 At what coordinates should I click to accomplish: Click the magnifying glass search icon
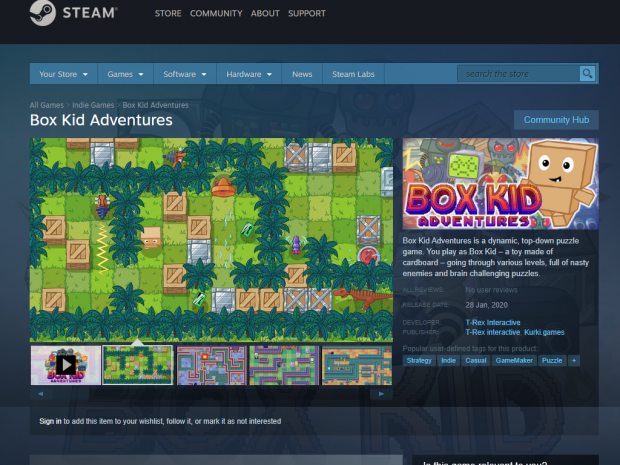[587, 74]
